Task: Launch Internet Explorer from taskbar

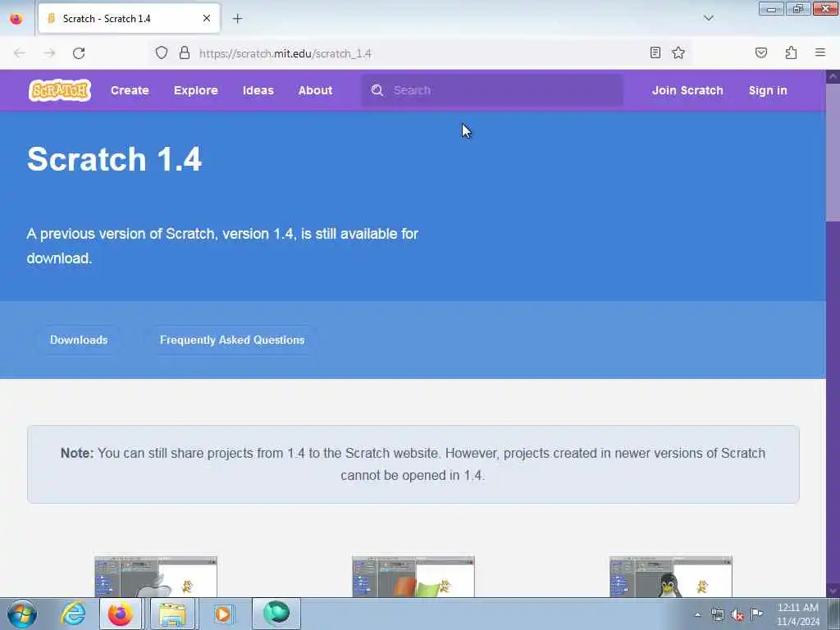Action: tap(73, 614)
